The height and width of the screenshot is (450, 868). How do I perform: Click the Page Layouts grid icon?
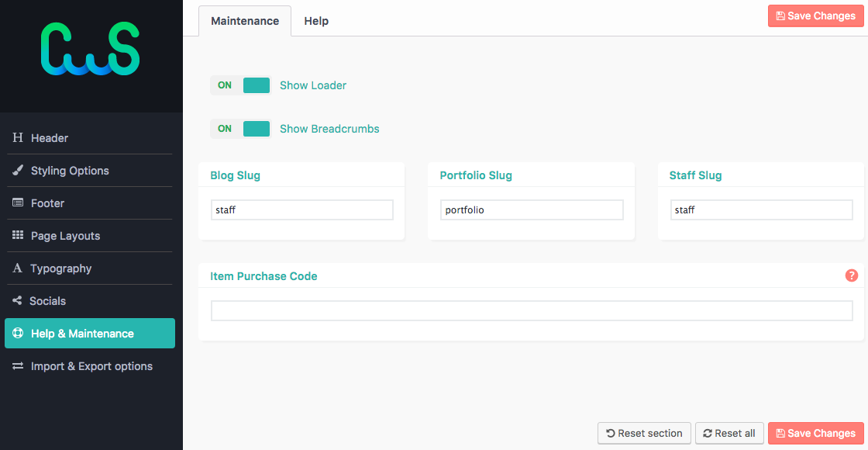pyautogui.click(x=18, y=236)
